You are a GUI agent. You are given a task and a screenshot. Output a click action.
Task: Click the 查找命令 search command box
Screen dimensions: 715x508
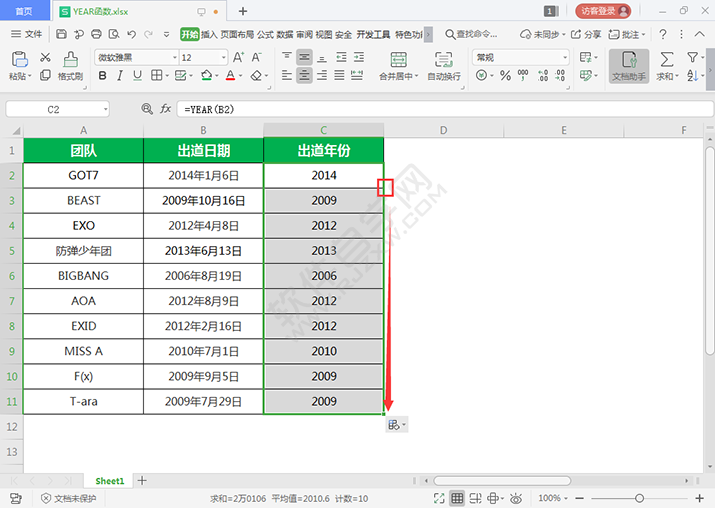coord(471,34)
